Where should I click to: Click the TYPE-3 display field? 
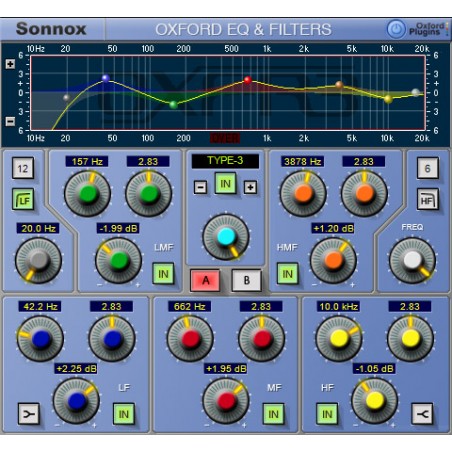(x=225, y=161)
